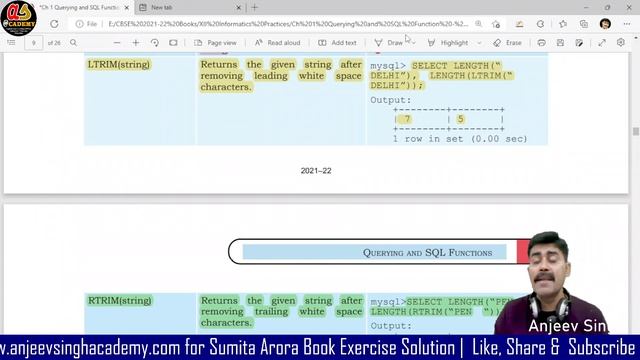Click the SELECT LENGTH query in LTRIM row

coord(442,76)
